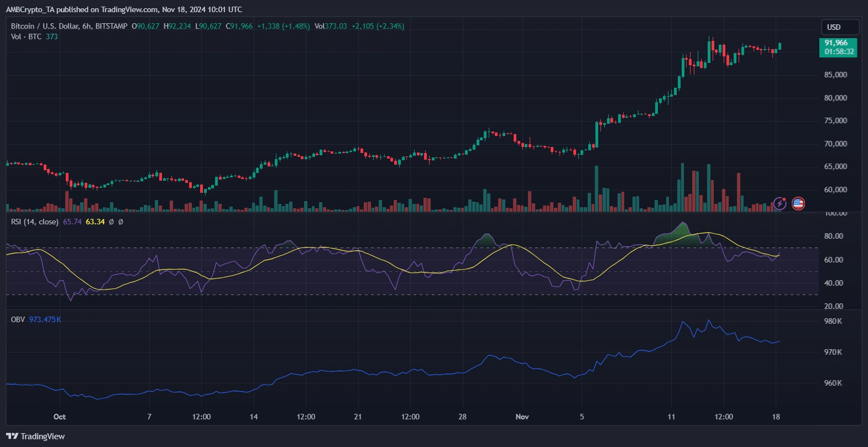Click the date 21 on time axis
The image size is (868, 447).
[358, 417]
